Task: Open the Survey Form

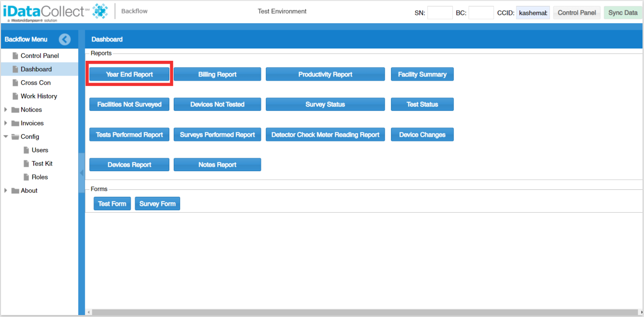Action: click(157, 204)
